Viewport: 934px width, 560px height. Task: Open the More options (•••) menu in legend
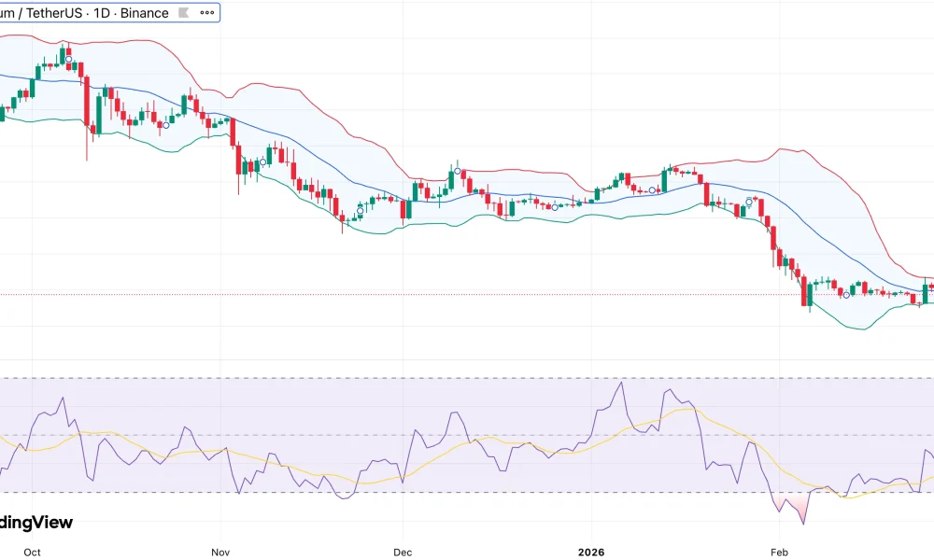(x=206, y=12)
